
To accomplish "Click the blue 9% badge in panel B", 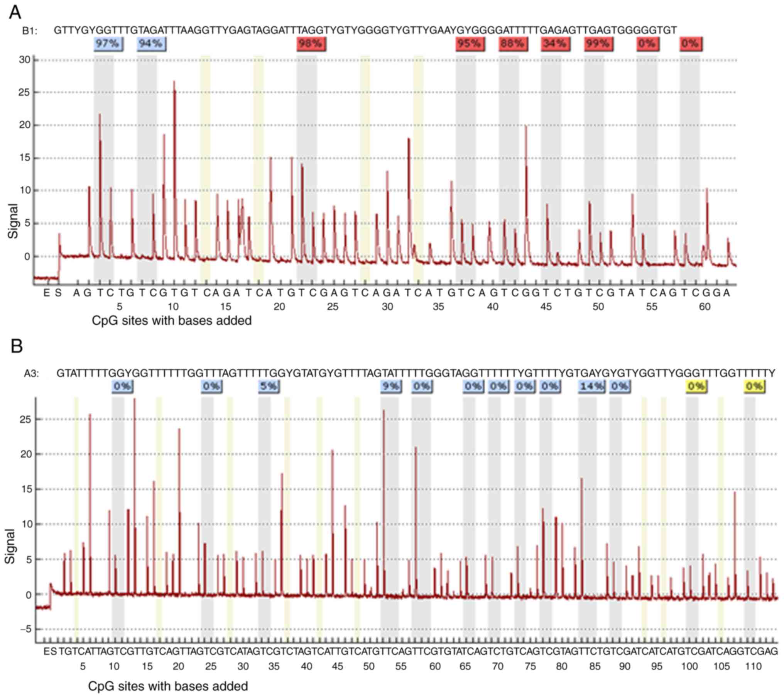I will coord(390,386).
